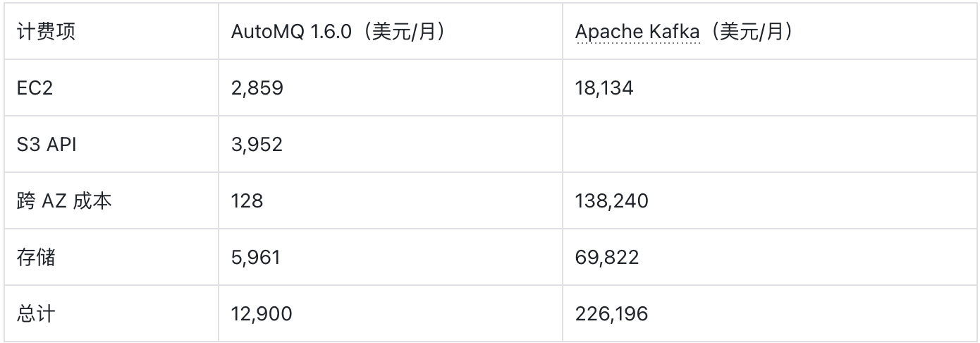The width and height of the screenshot is (980, 343).
Task: Click the Kafka storage cost 69,822
Action: tap(607, 258)
